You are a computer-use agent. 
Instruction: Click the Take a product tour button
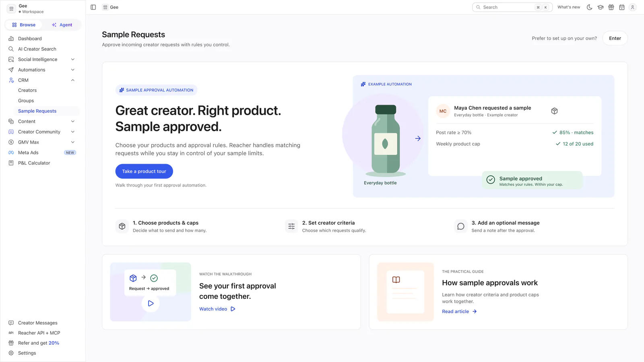coord(144,171)
